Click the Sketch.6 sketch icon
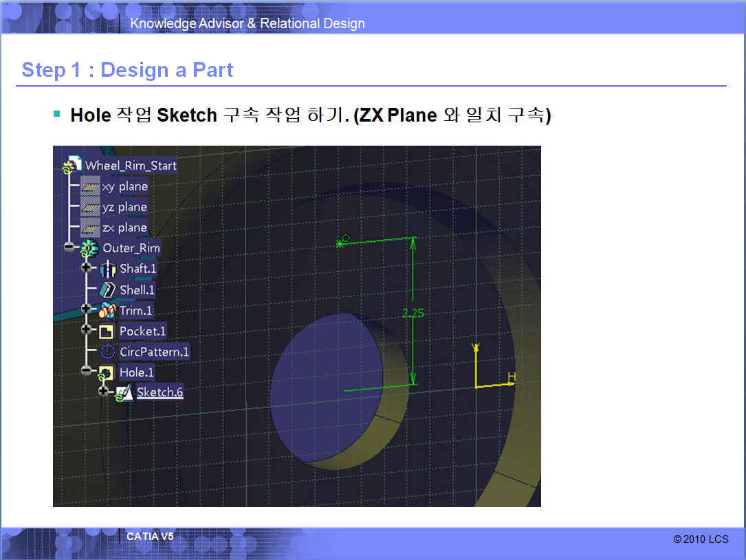Viewport: 746px width, 560px height. (x=124, y=393)
